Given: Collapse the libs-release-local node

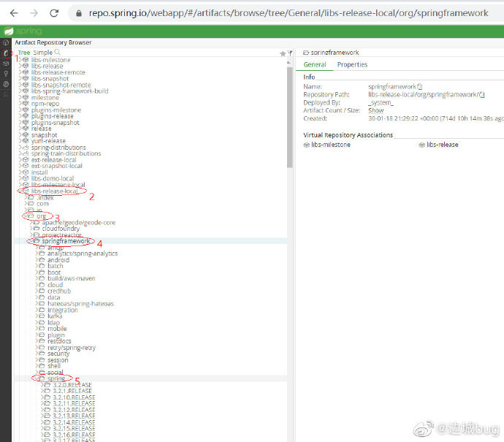Looking at the screenshot, I should [20, 191].
